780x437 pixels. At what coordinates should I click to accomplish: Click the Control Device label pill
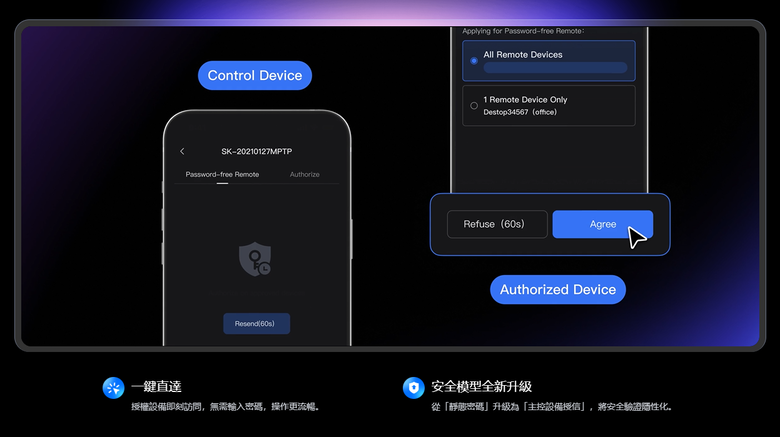coord(255,76)
